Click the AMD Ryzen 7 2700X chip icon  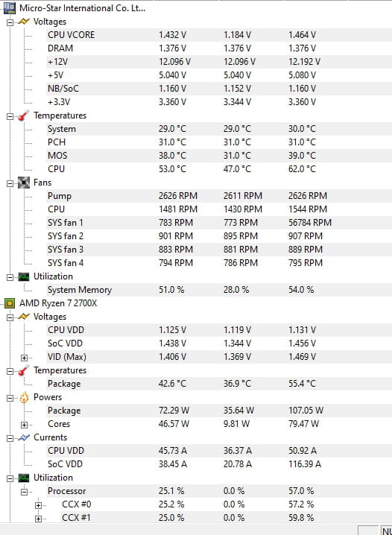[10, 303]
